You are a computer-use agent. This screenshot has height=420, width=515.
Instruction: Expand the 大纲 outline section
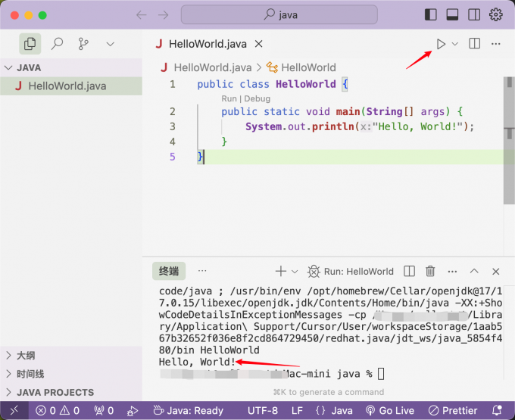coord(26,356)
